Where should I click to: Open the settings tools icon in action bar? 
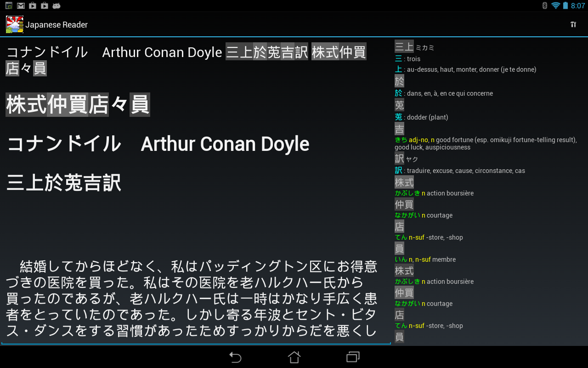(573, 24)
